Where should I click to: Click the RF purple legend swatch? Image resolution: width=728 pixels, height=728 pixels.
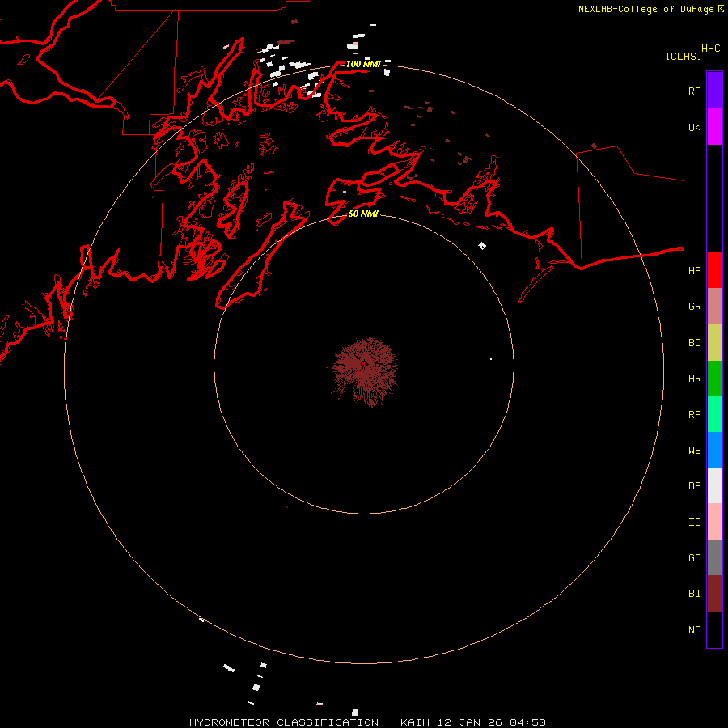(x=714, y=91)
